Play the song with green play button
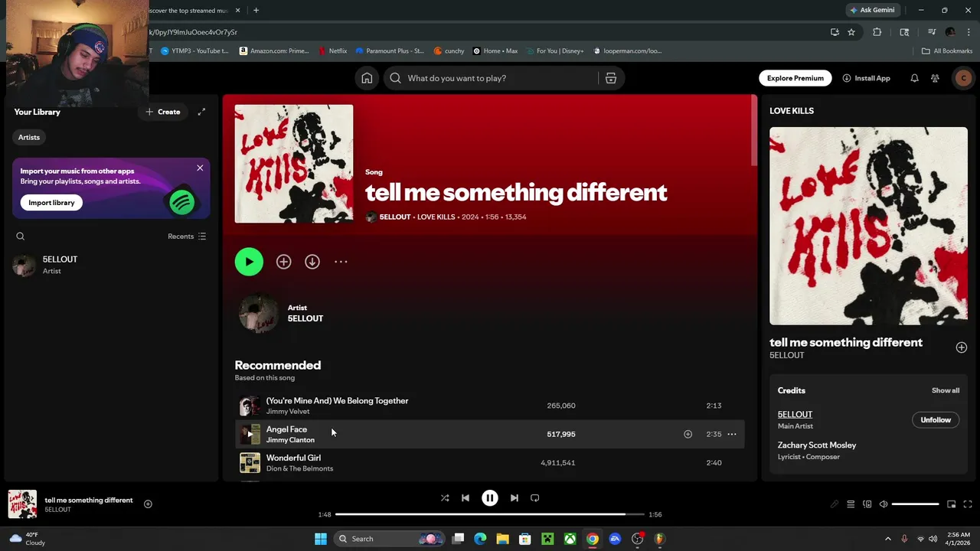 [249, 262]
